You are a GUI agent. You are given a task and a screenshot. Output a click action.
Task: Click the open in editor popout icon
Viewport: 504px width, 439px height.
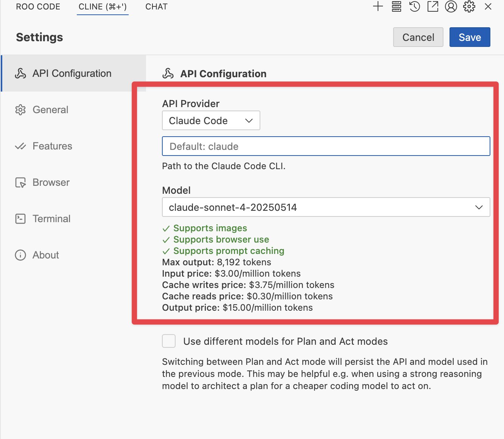point(433,6)
